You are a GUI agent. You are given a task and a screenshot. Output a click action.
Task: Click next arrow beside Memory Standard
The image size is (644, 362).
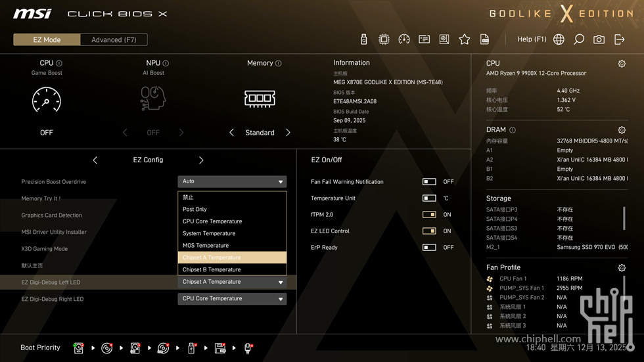click(288, 133)
